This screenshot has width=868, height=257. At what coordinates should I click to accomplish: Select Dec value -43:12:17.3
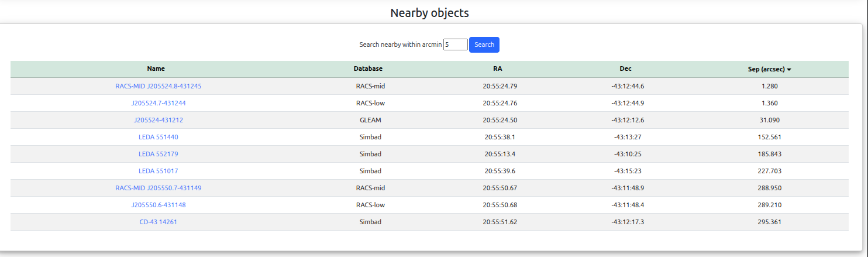point(628,222)
